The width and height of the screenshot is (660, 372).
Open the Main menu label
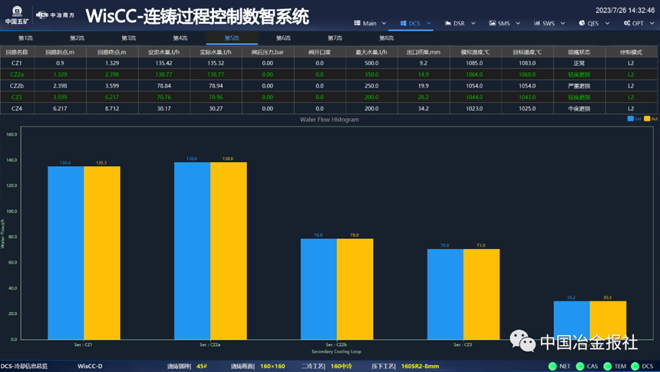(x=370, y=24)
